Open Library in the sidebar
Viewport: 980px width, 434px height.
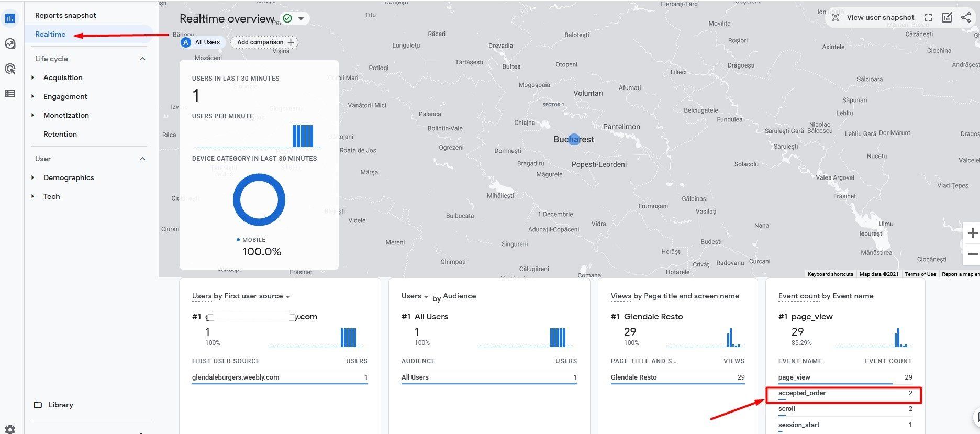pos(61,405)
